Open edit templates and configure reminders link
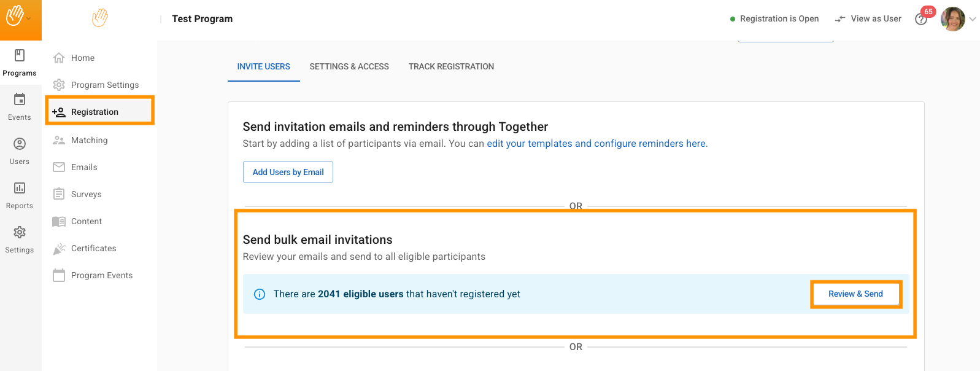This screenshot has width=980, height=371. [x=596, y=144]
